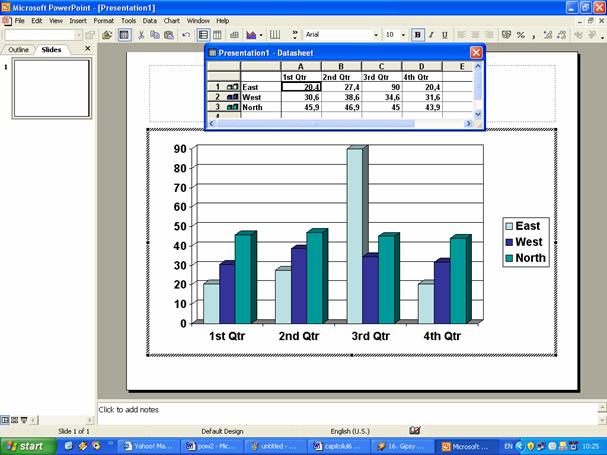Click the East legend color swatch
This screenshot has height=455, width=607.
(509, 227)
